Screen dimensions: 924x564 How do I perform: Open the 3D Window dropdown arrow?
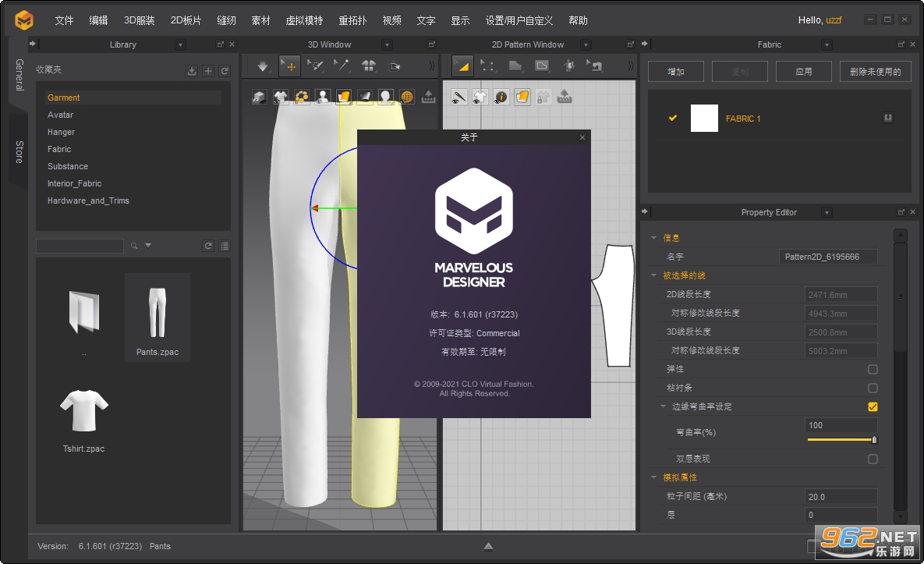pos(388,44)
